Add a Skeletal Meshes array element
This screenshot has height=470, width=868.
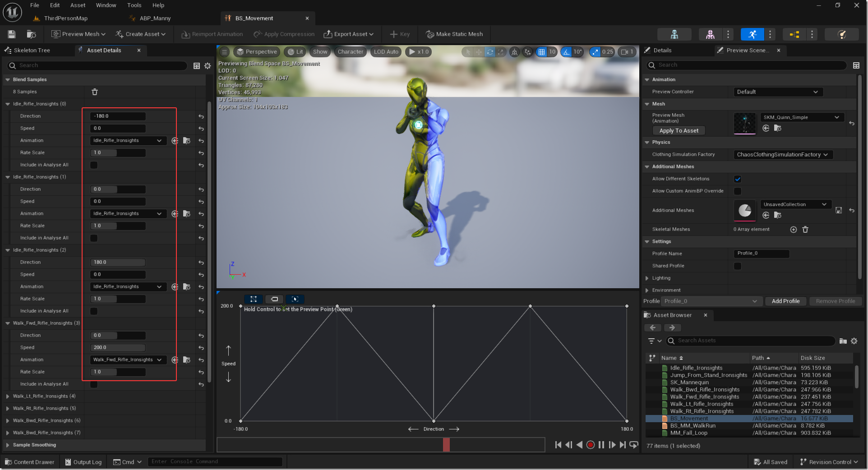(x=794, y=230)
